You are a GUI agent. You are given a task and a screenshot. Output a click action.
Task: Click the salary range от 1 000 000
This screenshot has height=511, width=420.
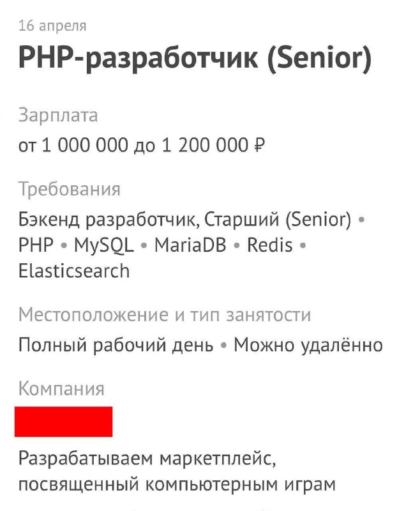[x=73, y=145]
